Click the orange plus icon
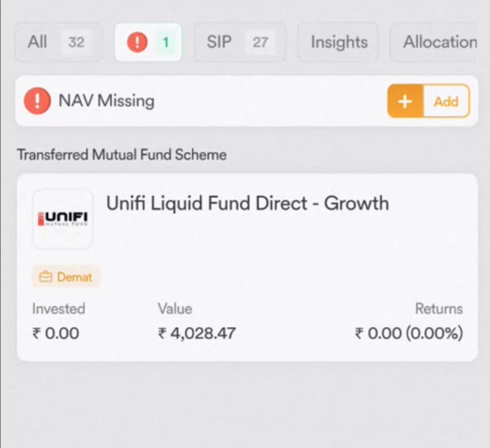490x448 pixels. click(x=405, y=101)
